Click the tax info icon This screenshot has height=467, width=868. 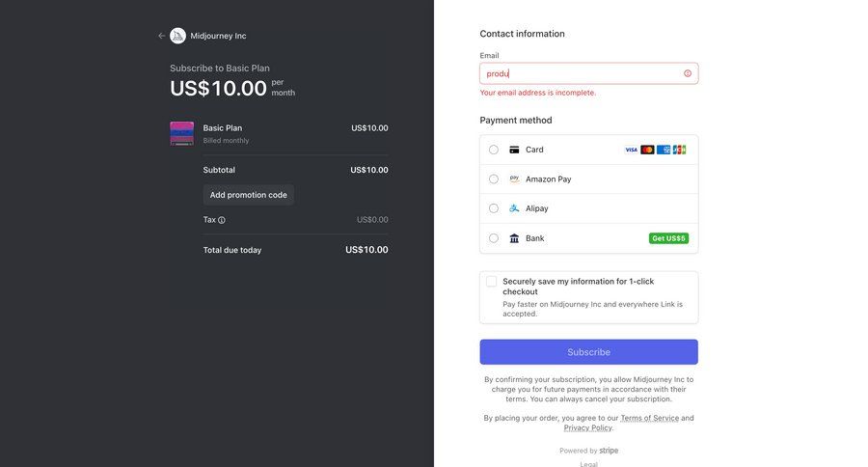point(222,220)
